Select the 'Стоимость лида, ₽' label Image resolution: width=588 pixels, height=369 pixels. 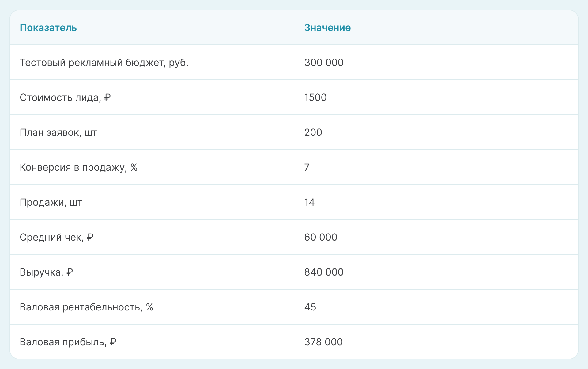coord(65,97)
